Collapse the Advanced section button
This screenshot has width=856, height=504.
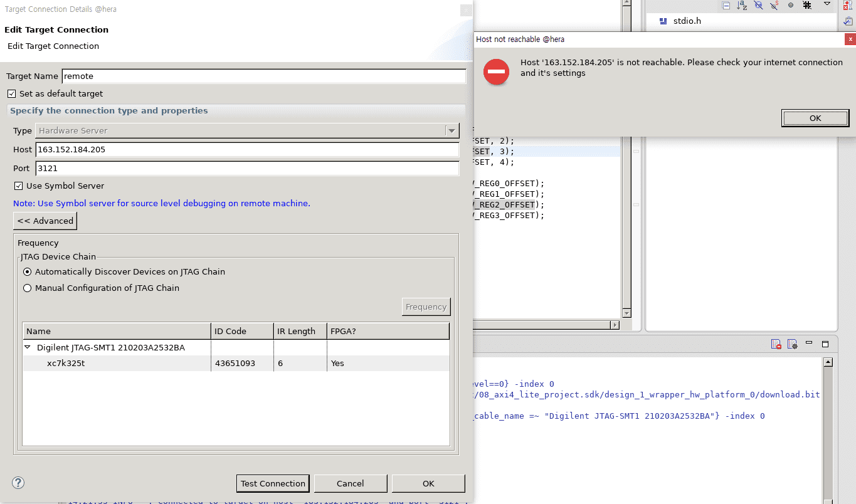(45, 221)
